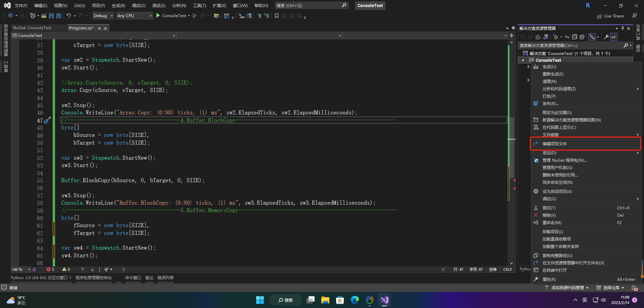Click Collapse All icon in Solution Explorer
Image resolution: width=644 pixels, height=308 pixels.
tap(574, 37)
